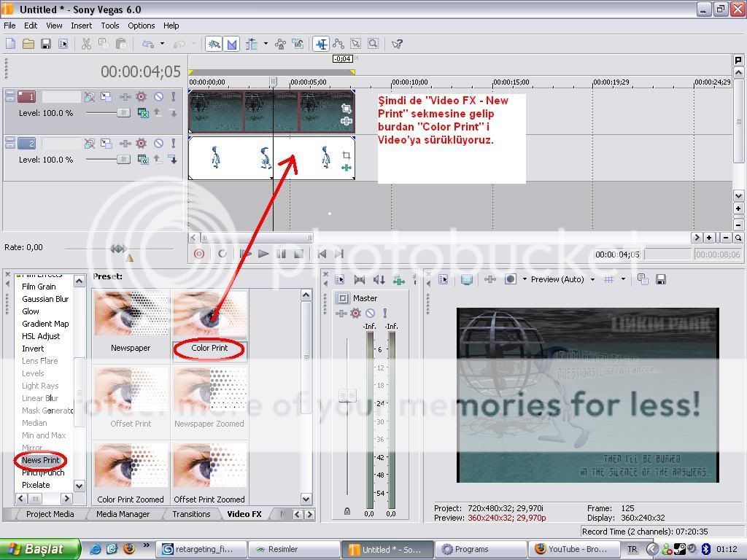Image resolution: width=747 pixels, height=560 pixels.
Task: Switch to the YouTube browser taskbar button
Action: point(574,549)
